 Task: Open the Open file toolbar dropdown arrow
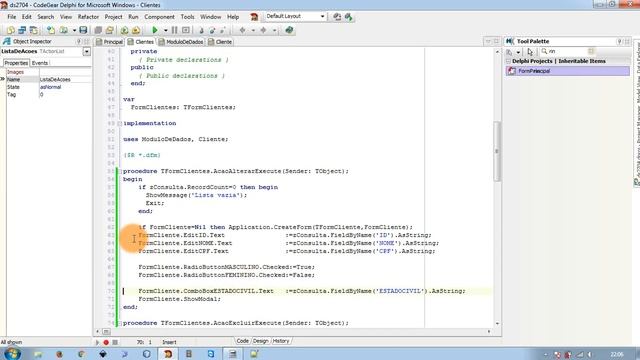pyautogui.click(x=74, y=30)
